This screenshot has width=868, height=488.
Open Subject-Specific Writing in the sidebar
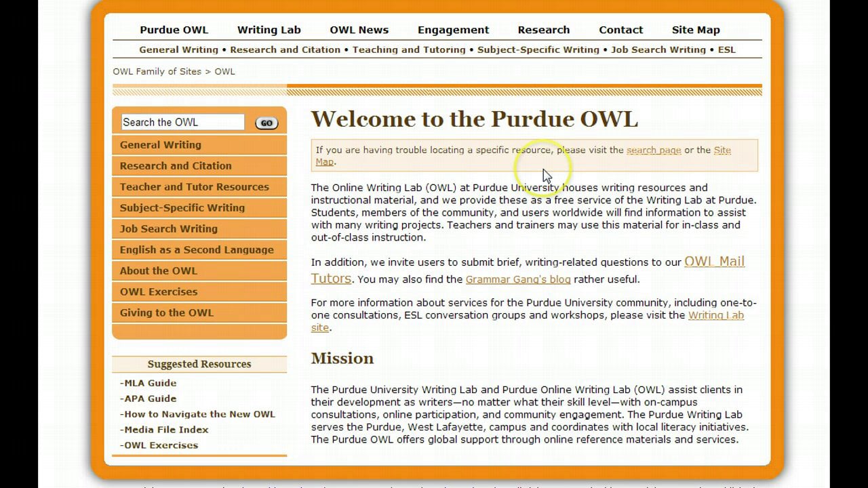coord(199,208)
